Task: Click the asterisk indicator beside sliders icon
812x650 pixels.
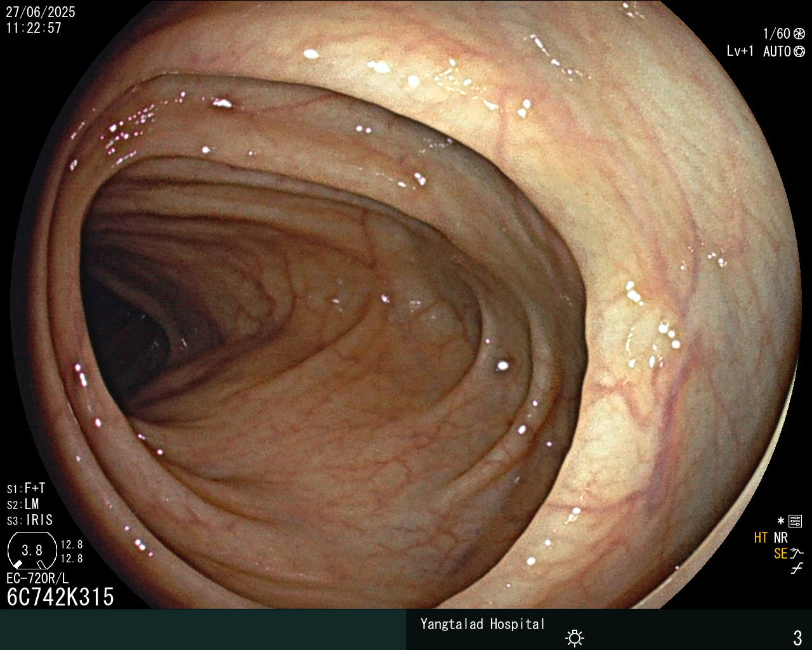Action: pyautogui.click(x=781, y=522)
